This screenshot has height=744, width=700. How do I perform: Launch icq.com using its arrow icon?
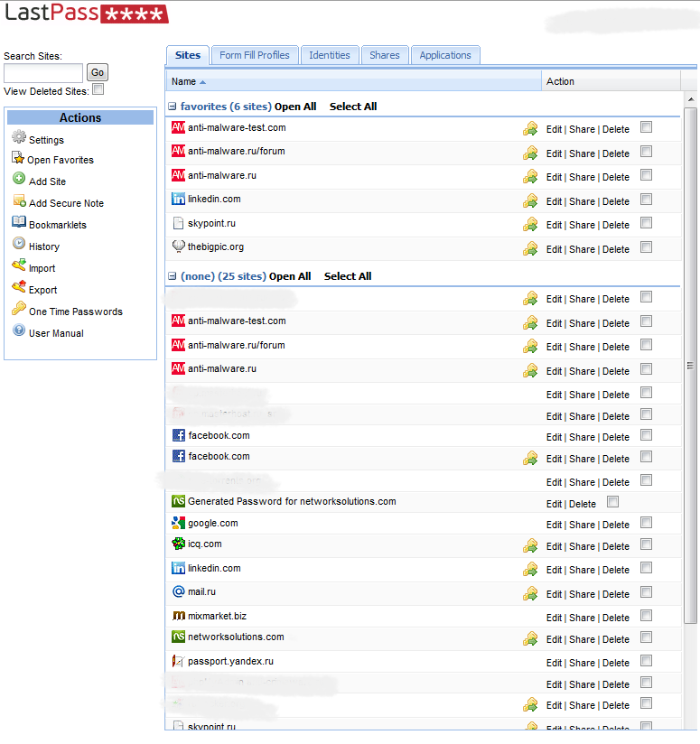coord(530,546)
